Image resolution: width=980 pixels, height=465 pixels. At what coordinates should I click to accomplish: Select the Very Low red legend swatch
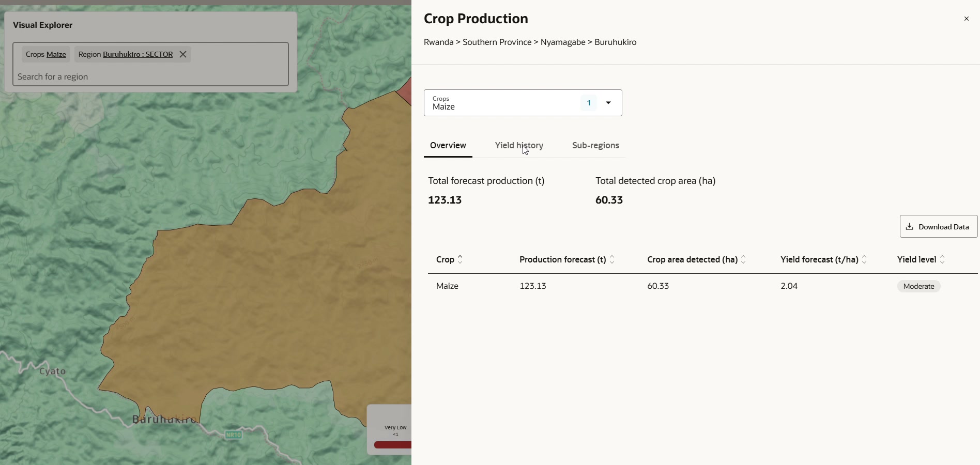392,445
